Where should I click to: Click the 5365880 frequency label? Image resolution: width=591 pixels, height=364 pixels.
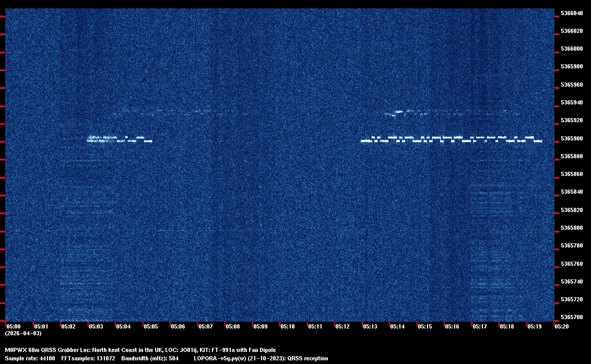[571, 156]
